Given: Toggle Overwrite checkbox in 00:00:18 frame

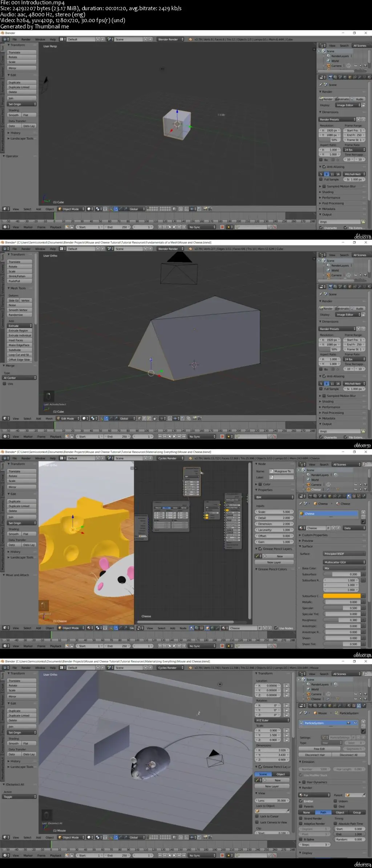Looking at the screenshot, I should (321, 228).
